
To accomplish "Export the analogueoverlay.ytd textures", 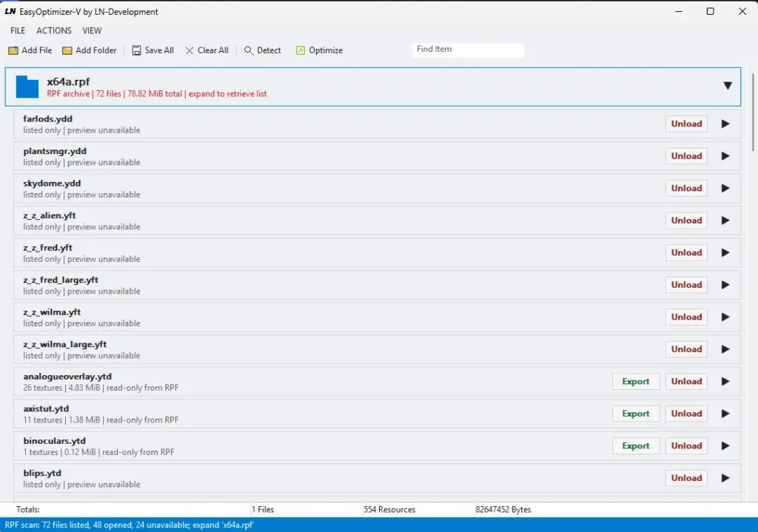I will [x=636, y=381].
